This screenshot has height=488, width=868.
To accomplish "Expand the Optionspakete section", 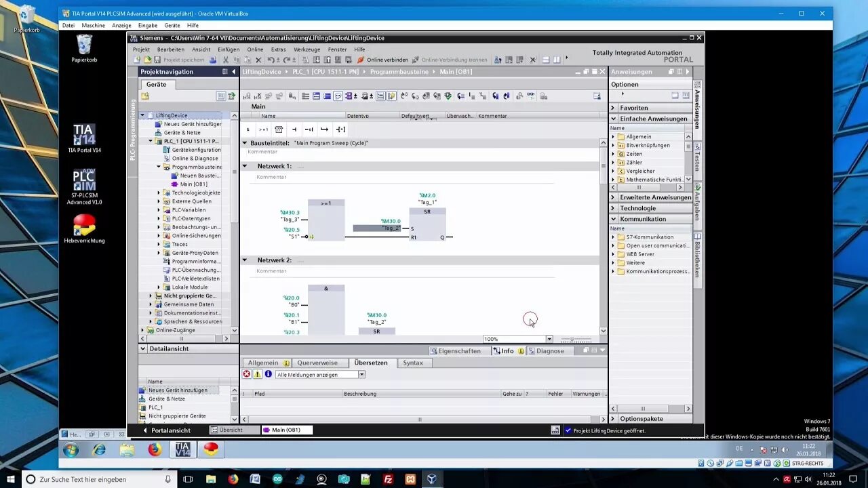I will tap(613, 419).
